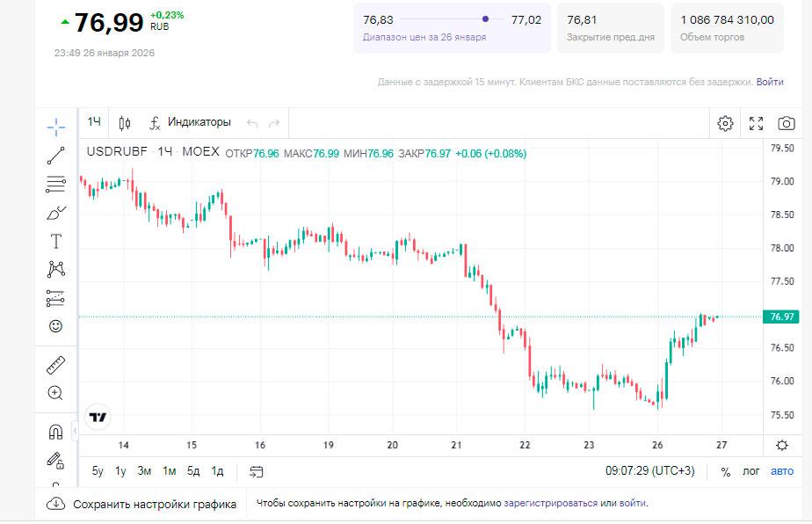Select the text annotation tool

tap(56, 241)
